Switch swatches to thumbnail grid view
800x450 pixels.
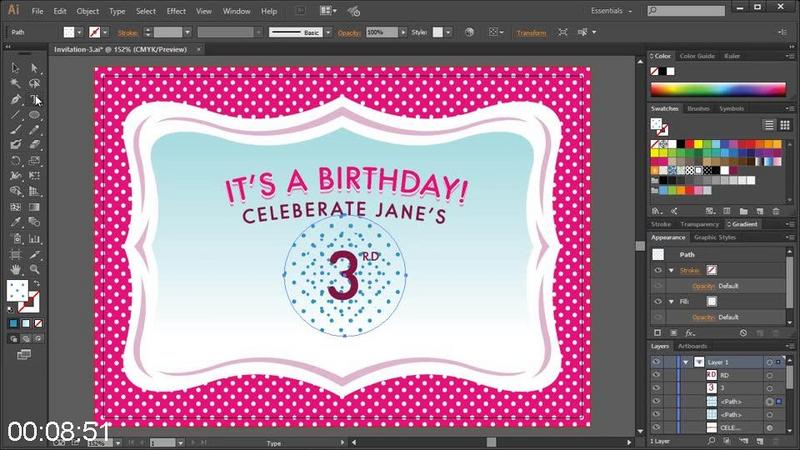785,125
